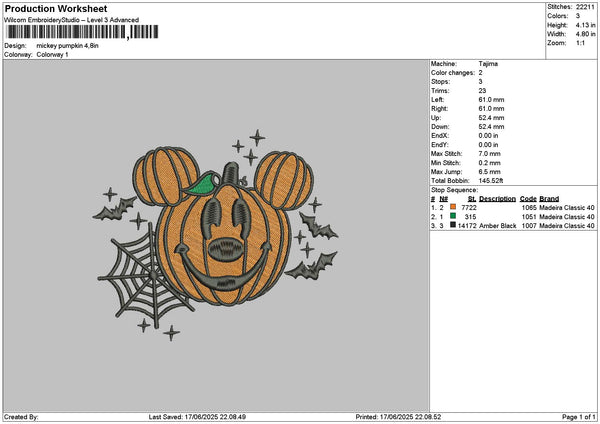Click the 'Color changes:' label
Image resolution: width=600 pixels, height=424 pixels.
pyautogui.click(x=453, y=73)
